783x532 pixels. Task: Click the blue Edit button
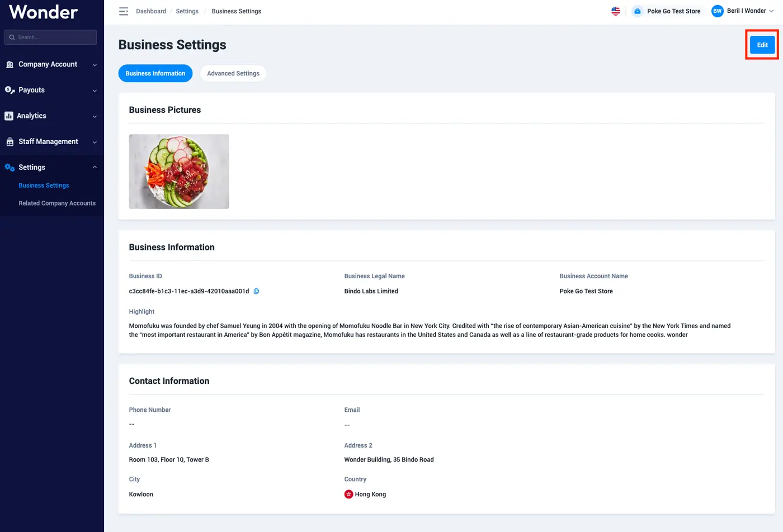[x=762, y=45]
